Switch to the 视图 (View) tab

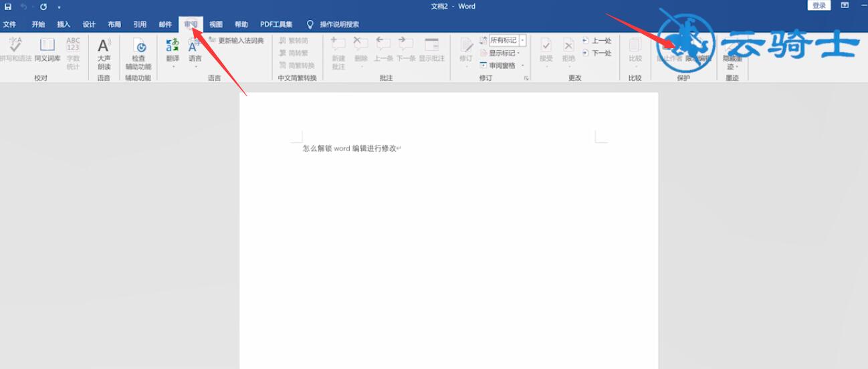216,25
